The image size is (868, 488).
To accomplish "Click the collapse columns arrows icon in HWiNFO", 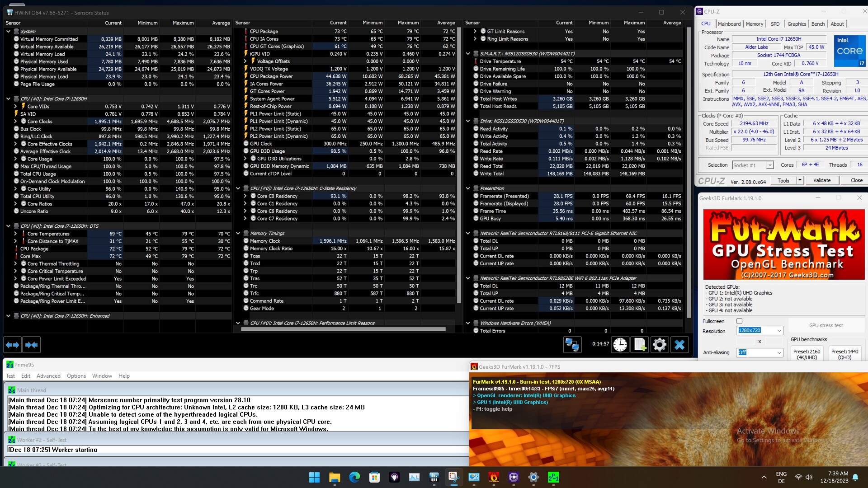I will (x=32, y=345).
